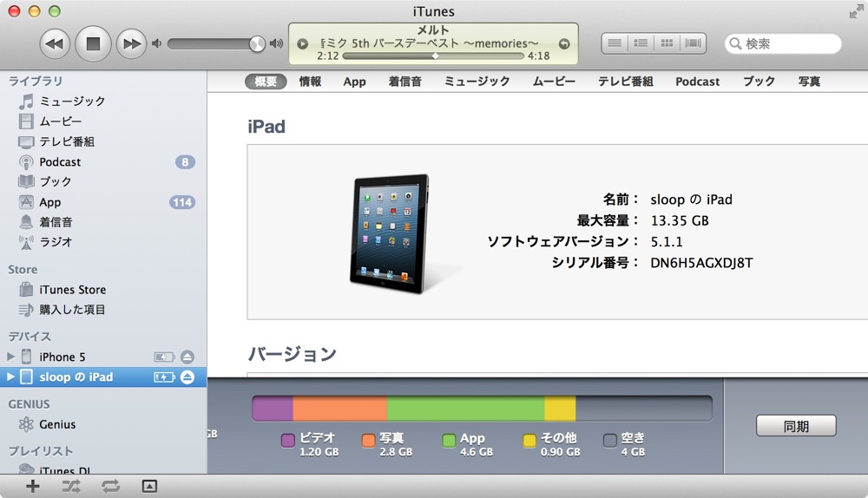Image resolution: width=868 pixels, height=498 pixels.
Task: Click the search magnifier icon
Action: point(735,43)
